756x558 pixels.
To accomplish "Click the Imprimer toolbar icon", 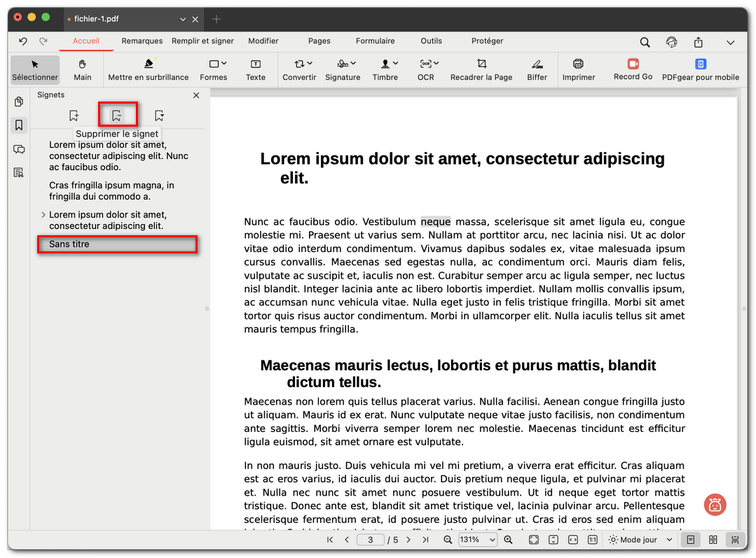I will coord(579,69).
